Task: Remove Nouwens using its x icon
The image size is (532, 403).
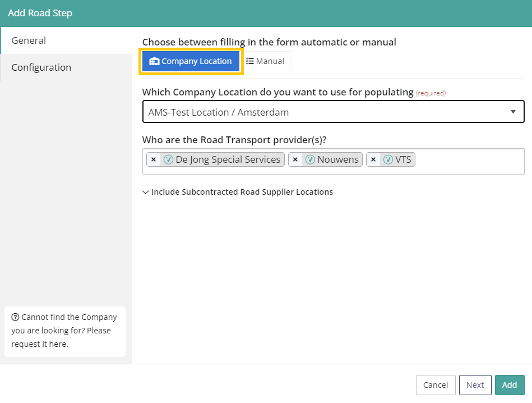Action: (295, 159)
